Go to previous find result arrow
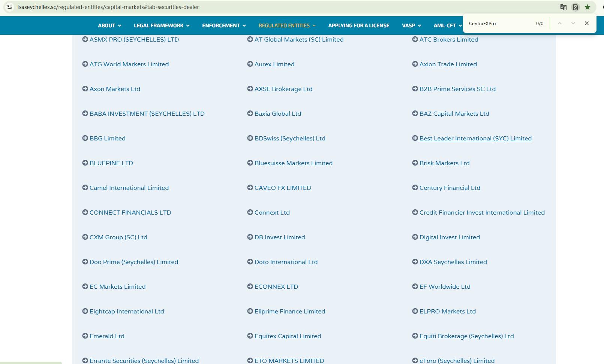This screenshot has height=364, width=604. point(559,23)
